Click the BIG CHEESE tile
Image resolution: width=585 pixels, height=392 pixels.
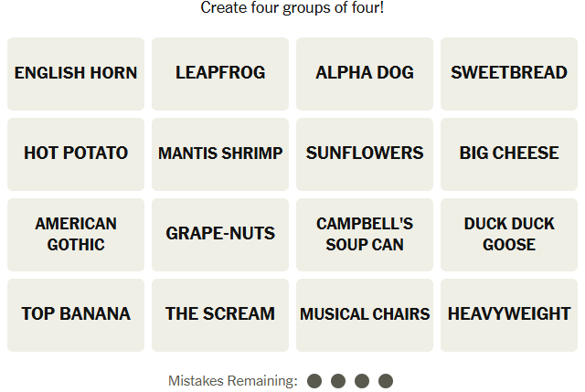click(x=509, y=154)
